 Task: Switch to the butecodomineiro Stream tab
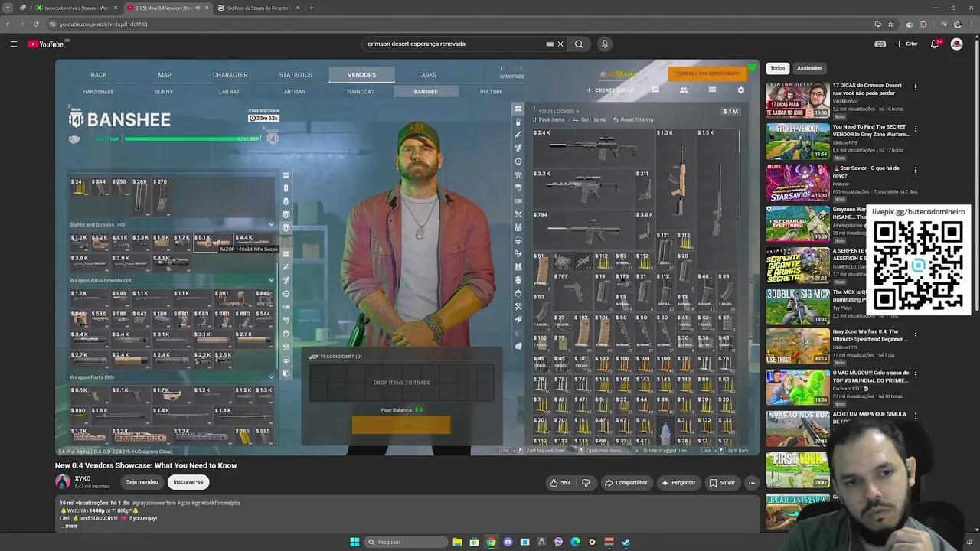point(76,8)
